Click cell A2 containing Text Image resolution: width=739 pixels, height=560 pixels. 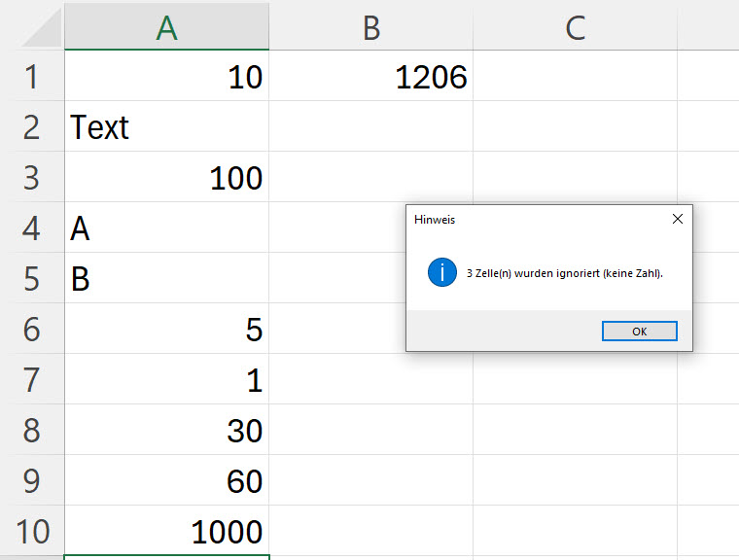click(x=166, y=127)
